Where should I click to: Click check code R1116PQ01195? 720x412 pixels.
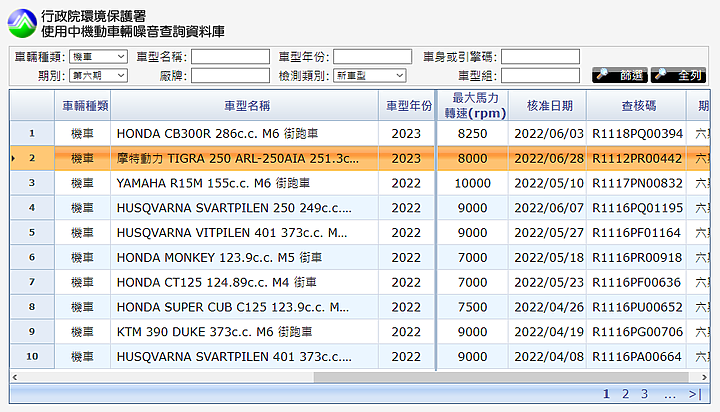(x=637, y=208)
